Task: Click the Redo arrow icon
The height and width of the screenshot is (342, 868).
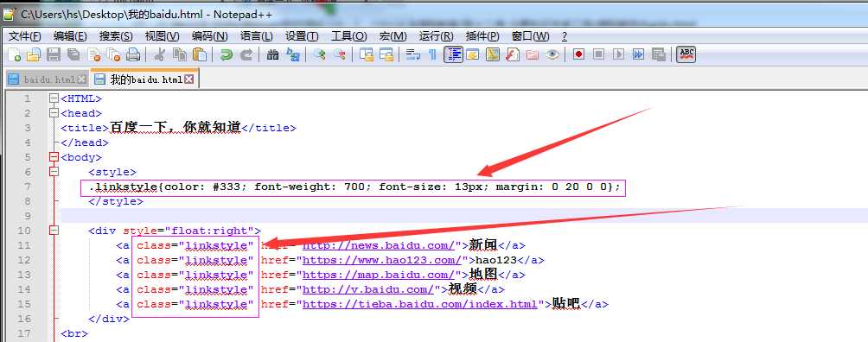Action: [246, 54]
